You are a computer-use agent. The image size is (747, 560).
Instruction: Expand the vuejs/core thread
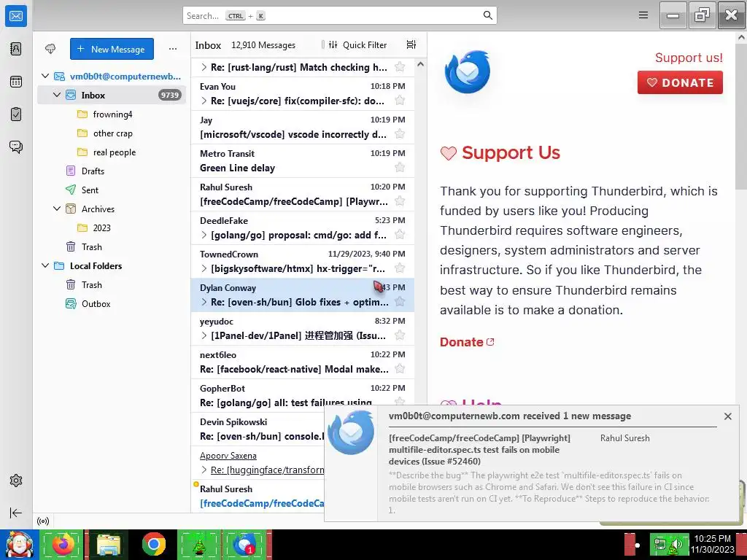click(204, 101)
